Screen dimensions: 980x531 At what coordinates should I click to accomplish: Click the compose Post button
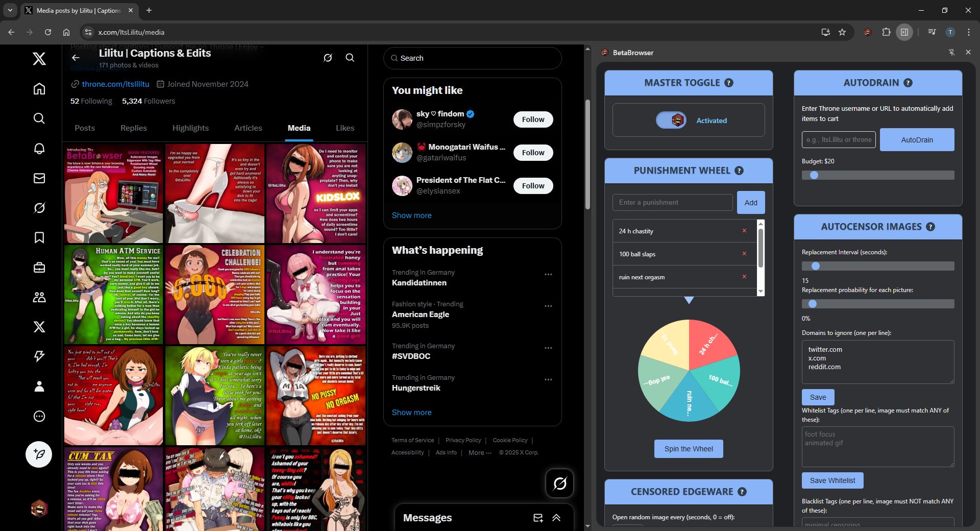pos(39,454)
